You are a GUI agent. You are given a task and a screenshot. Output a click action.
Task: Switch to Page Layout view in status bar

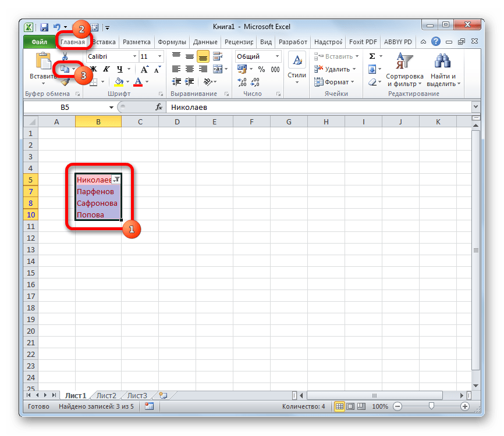pyautogui.click(x=350, y=406)
